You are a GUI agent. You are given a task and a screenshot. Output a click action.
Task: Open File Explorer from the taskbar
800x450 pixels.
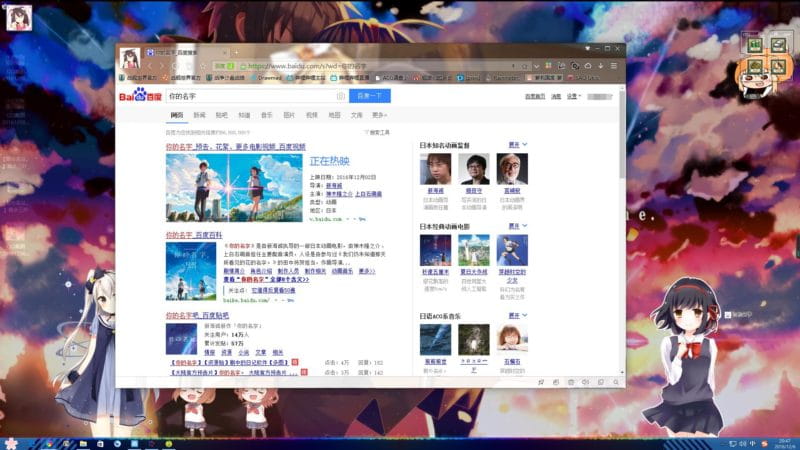tap(83, 444)
